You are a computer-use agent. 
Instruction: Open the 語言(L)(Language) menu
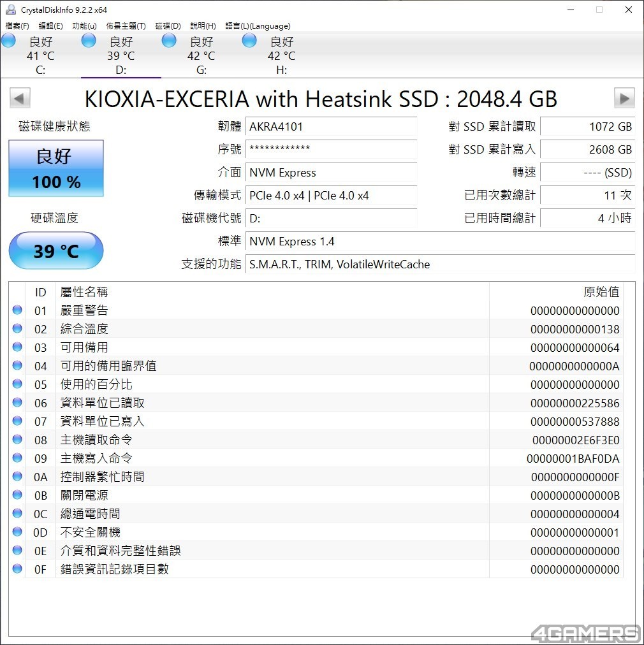click(258, 26)
